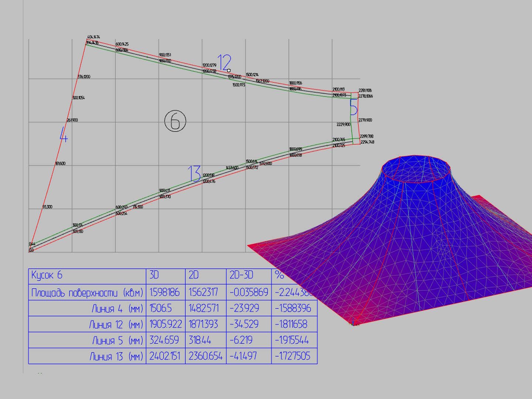532x399 pixels.
Task: Select the blue line label 12
Action: coord(224,62)
